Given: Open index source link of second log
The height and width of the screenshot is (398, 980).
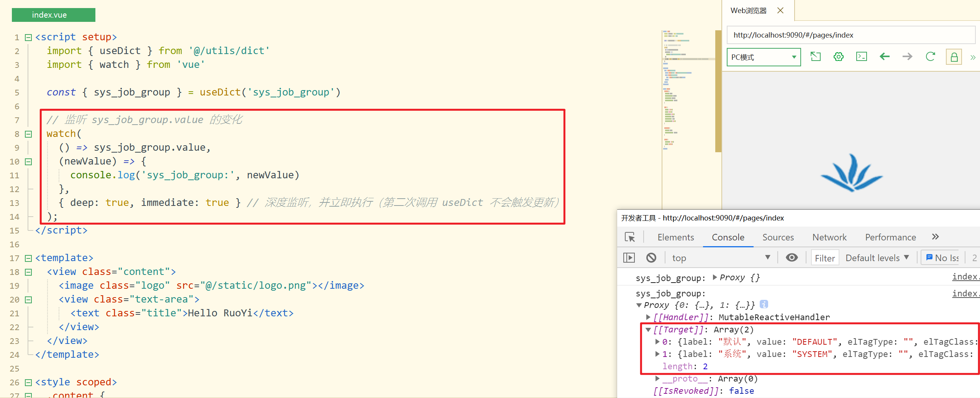Looking at the screenshot, I should [966, 293].
